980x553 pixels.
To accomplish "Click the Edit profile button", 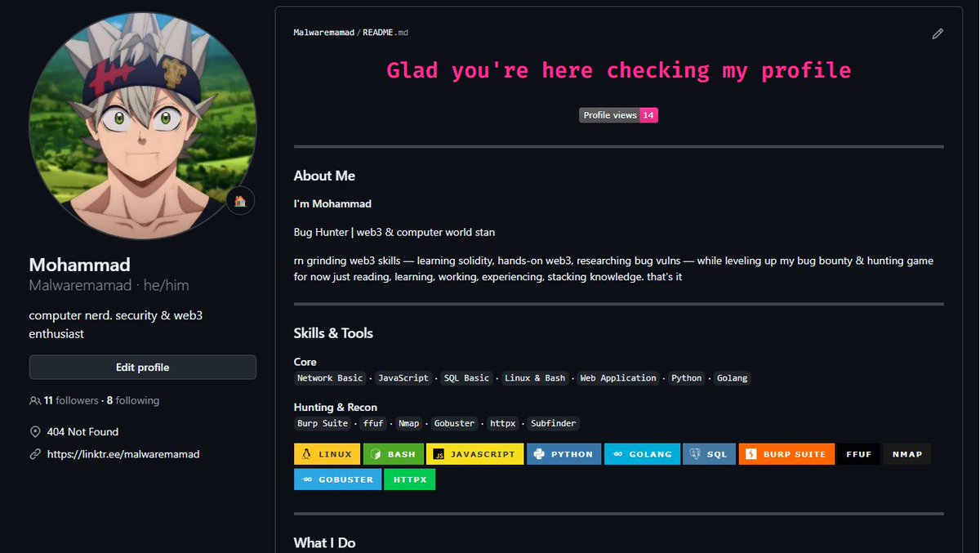I will 143,368.
